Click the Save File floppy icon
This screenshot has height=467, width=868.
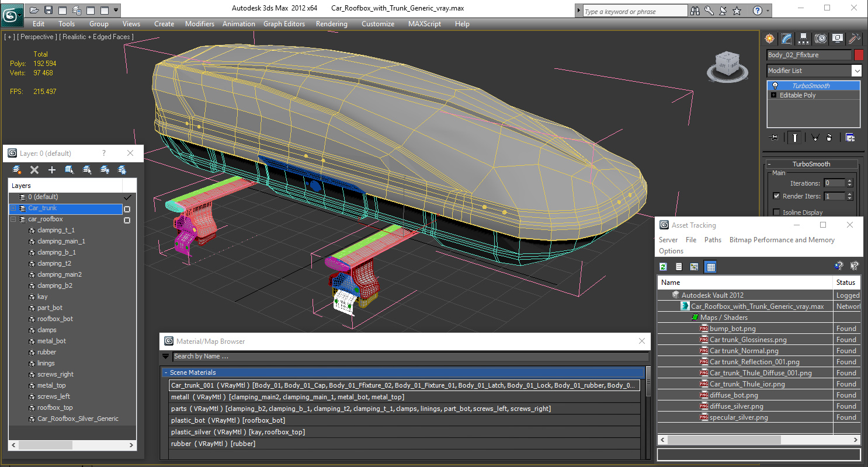(x=48, y=10)
